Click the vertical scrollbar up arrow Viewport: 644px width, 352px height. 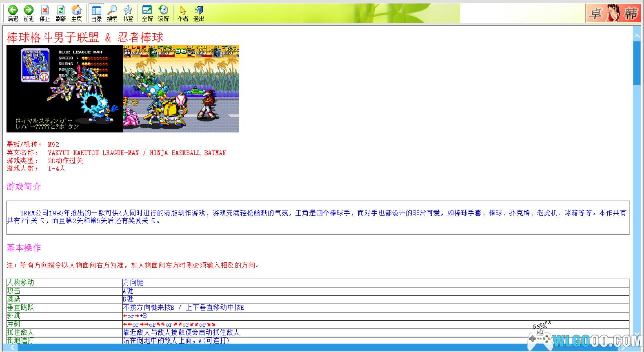pyautogui.click(x=637, y=36)
